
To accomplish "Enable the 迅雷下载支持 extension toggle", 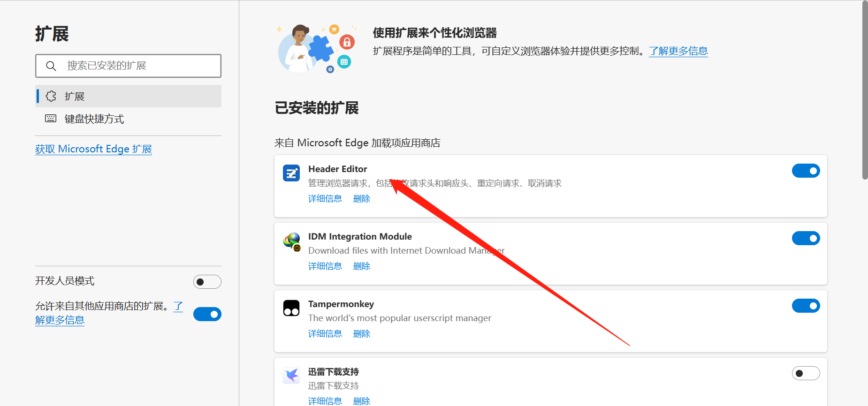I will click(806, 373).
